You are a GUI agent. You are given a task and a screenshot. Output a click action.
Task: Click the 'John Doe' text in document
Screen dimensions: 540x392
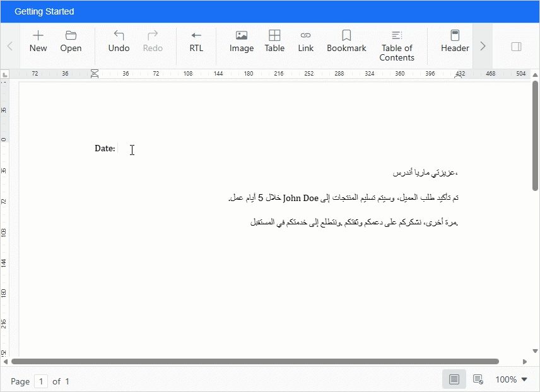300,198
